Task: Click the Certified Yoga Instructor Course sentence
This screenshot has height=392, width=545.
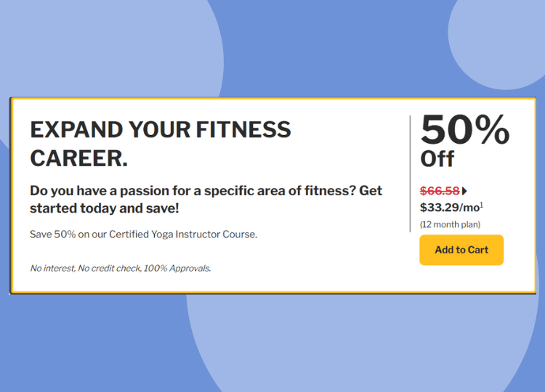Action: (143, 234)
